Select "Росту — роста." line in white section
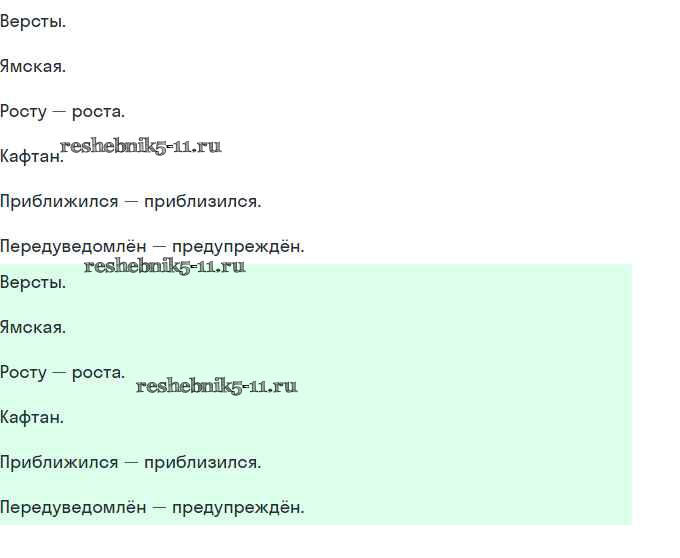Screen dimensions: 680x558 62,112
